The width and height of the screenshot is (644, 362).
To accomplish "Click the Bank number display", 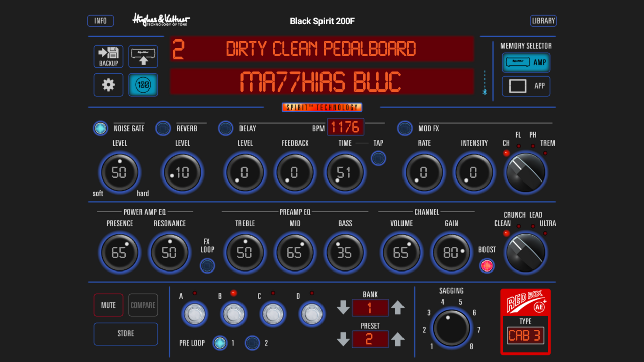I will coord(370,307).
